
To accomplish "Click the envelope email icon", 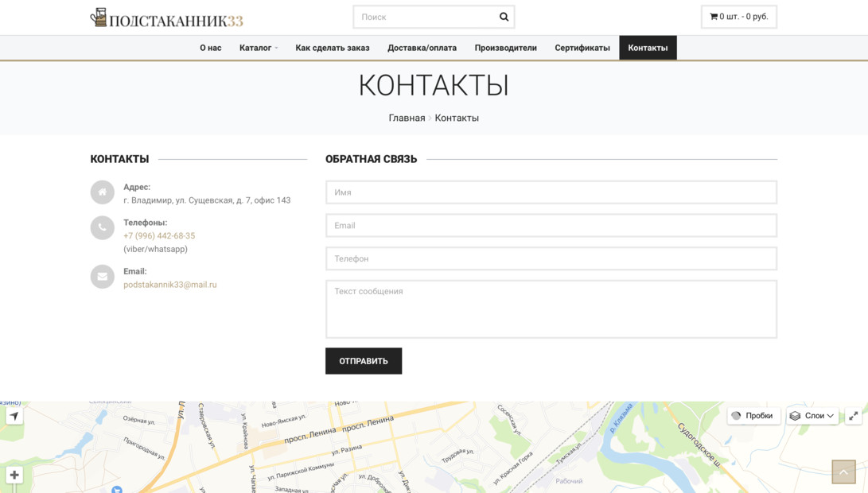I will pyautogui.click(x=103, y=277).
